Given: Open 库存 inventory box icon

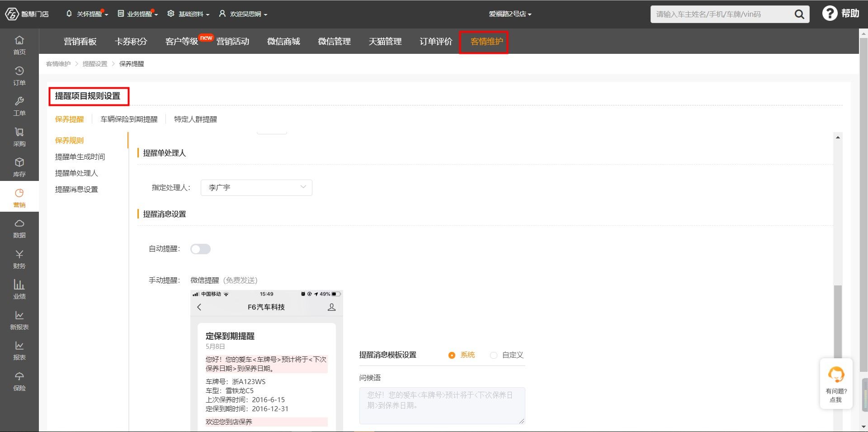Looking at the screenshot, I should [19, 167].
